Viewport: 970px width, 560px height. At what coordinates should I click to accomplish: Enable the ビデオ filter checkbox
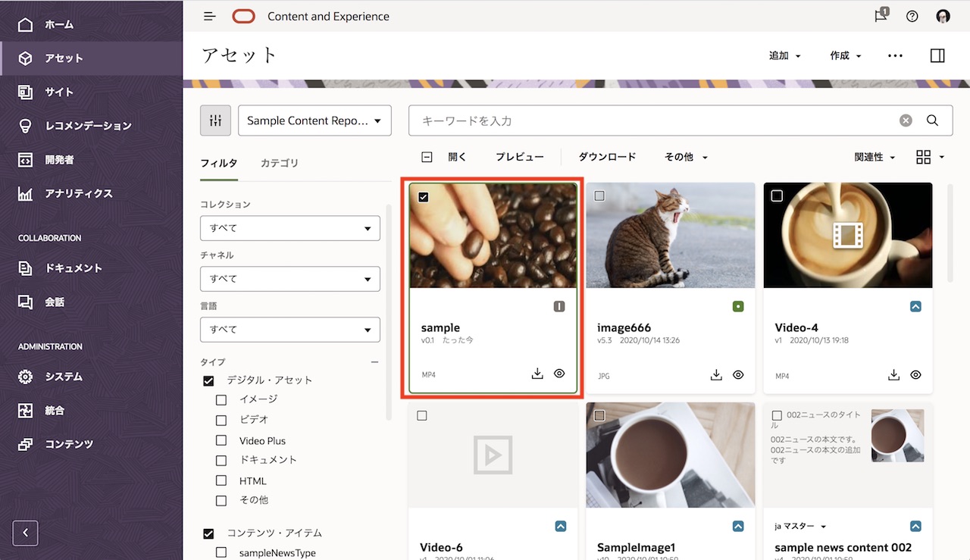tap(221, 420)
